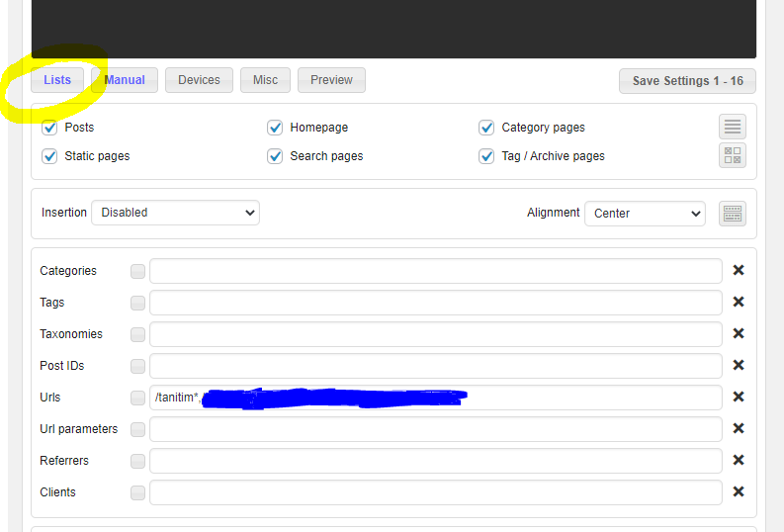Click the Categories input field

point(435,271)
